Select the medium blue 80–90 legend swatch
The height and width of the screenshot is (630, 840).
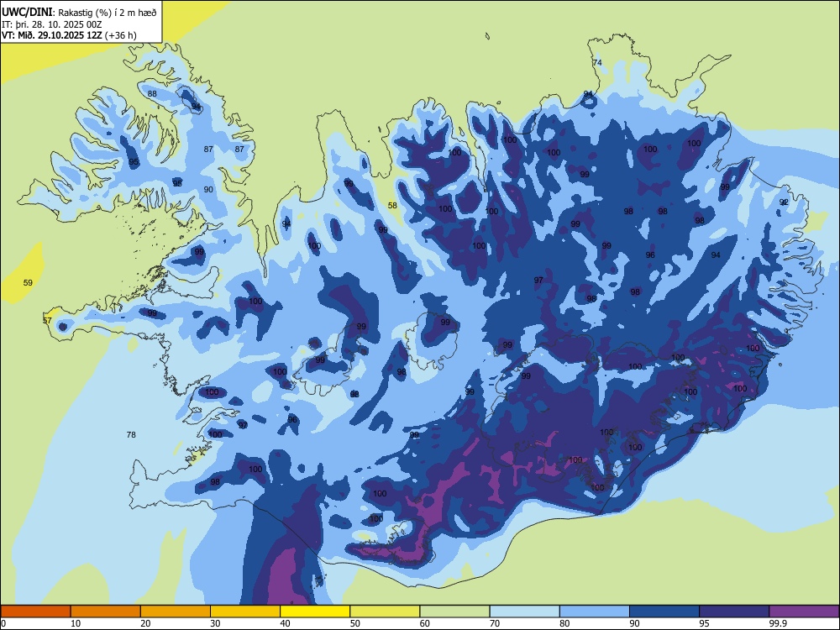[595, 612]
